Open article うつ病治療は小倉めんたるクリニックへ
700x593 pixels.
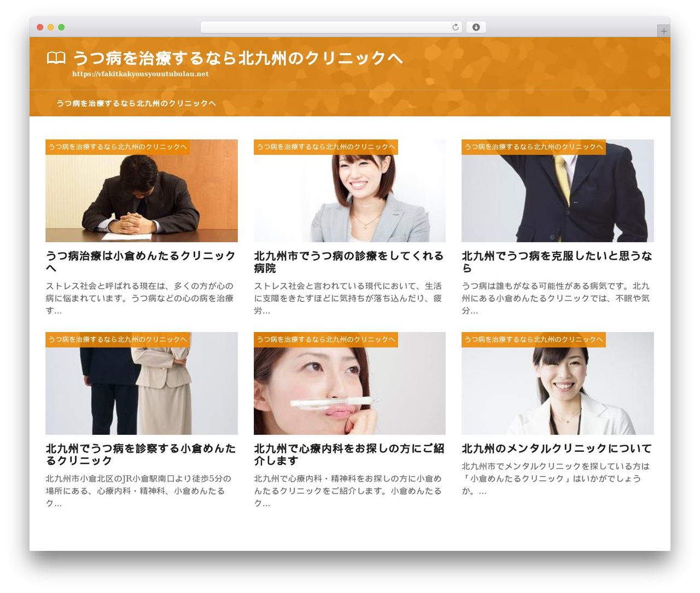141,262
